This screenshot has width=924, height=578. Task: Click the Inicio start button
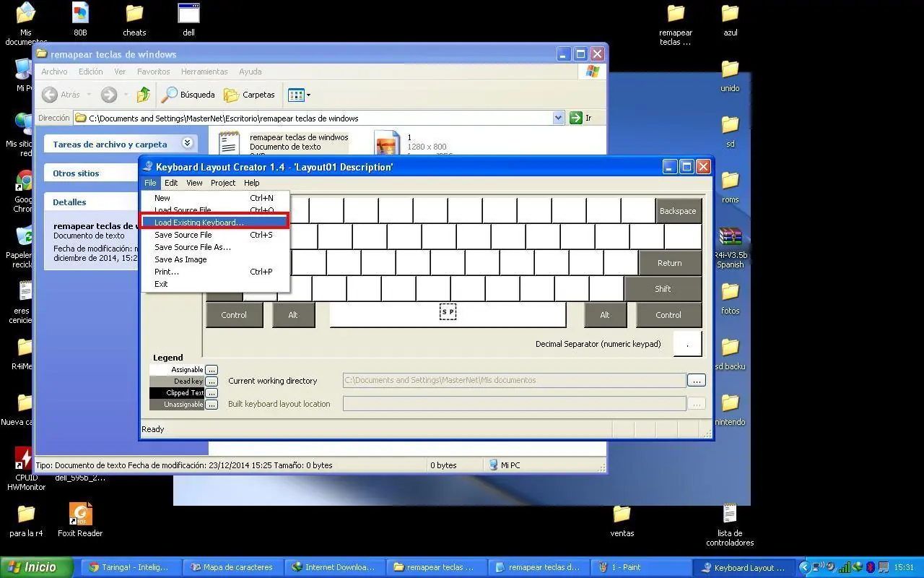[x=37, y=567]
